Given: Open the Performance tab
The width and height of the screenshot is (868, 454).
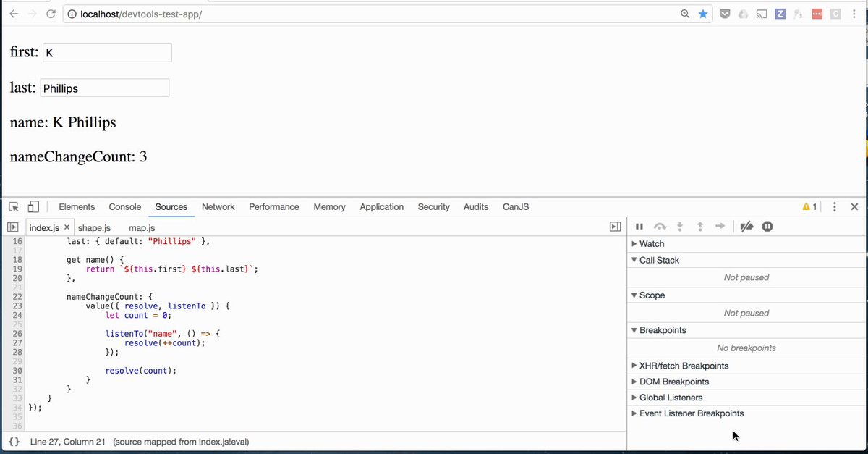Looking at the screenshot, I should coord(274,207).
